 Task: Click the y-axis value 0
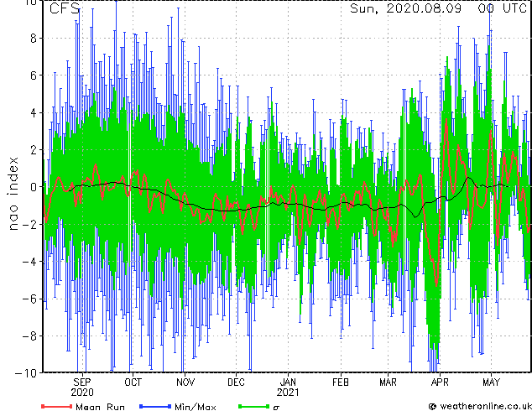pyautogui.click(x=34, y=187)
